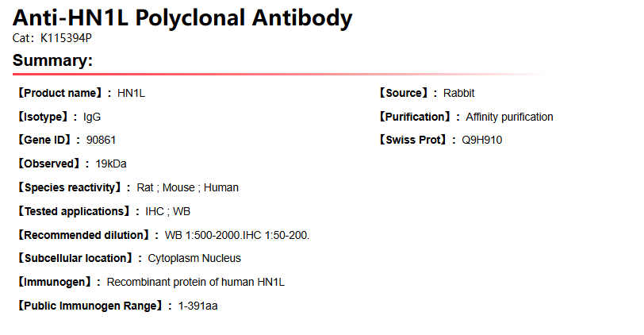
Task: Click the Public Immunogen Range value 1-391aa
Action: (197, 306)
